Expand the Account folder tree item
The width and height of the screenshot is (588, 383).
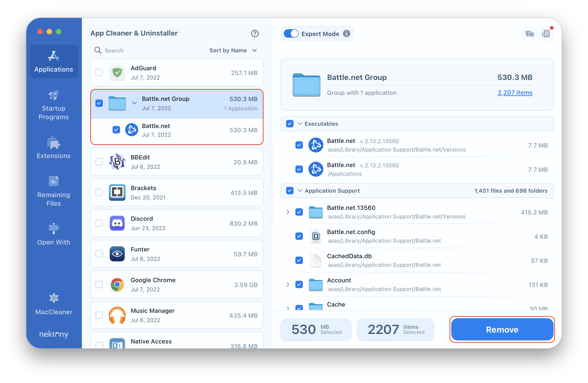tap(287, 284)
